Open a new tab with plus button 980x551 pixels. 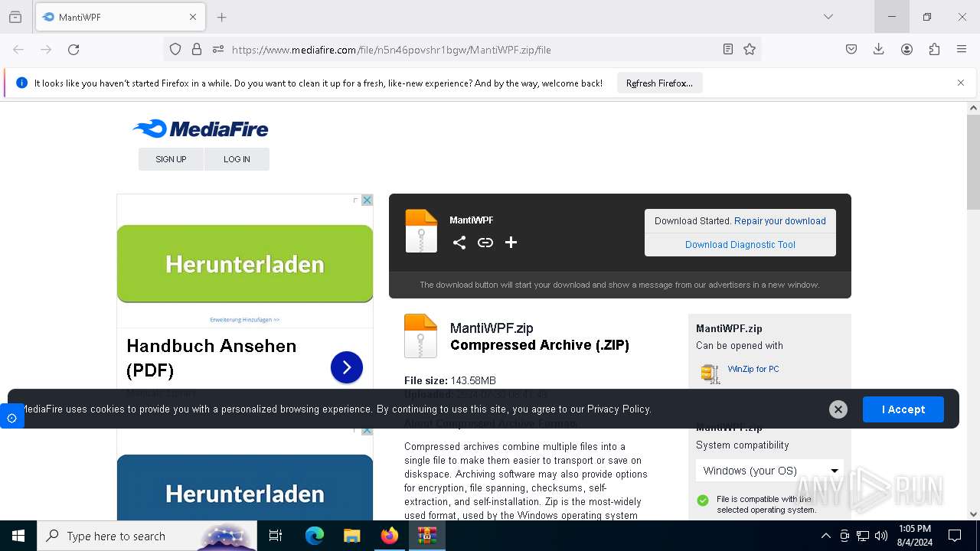click(221, 17)
